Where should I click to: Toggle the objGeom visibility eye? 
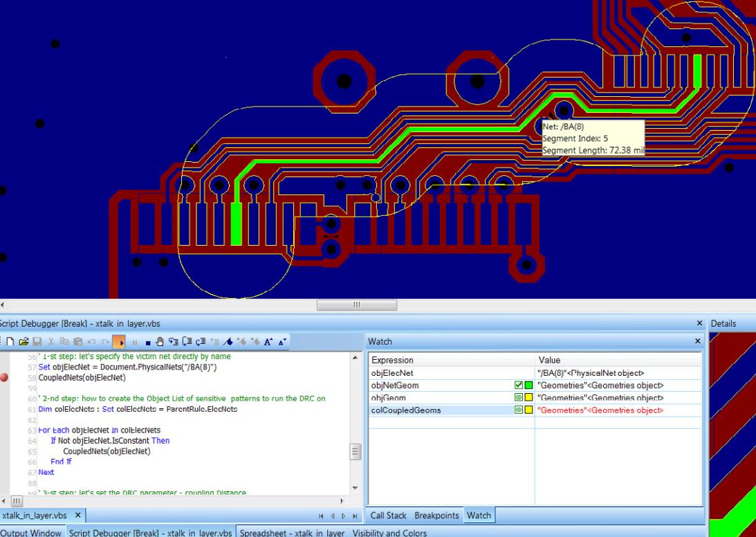tap(519, 397)
